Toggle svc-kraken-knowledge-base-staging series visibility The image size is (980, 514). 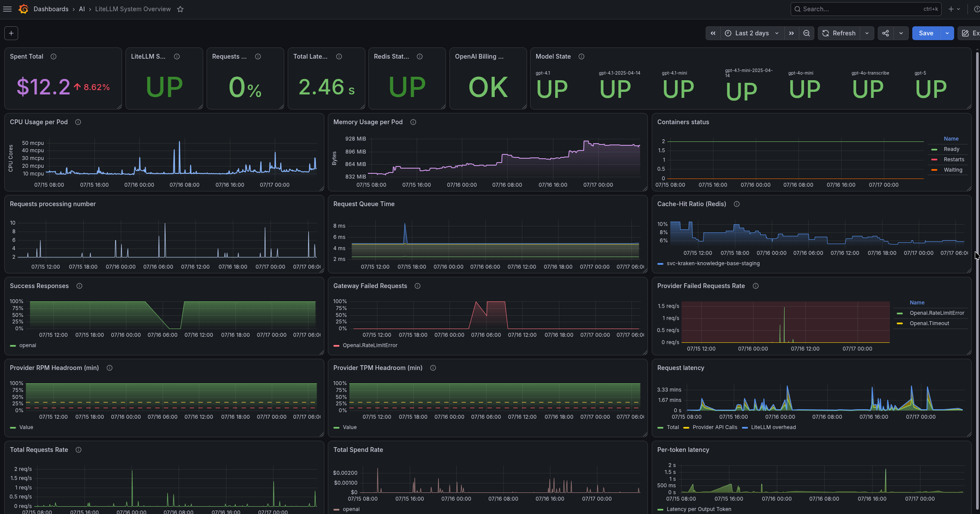coord(713,263)
